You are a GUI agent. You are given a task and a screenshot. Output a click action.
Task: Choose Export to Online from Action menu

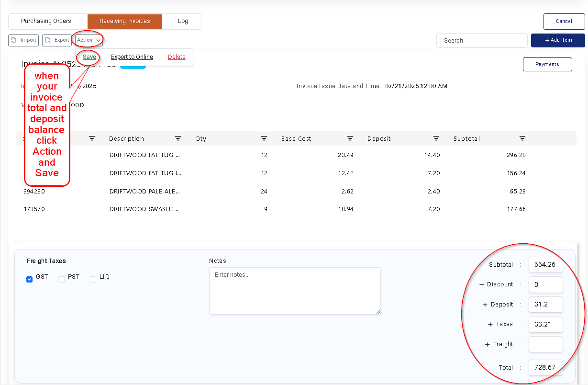[x=132, y=57]
